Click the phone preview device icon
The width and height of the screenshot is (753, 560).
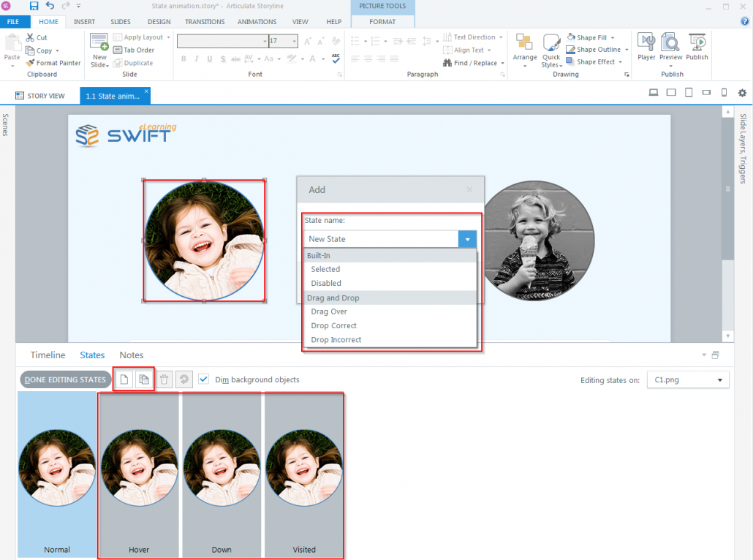click(x=726, y=92)
